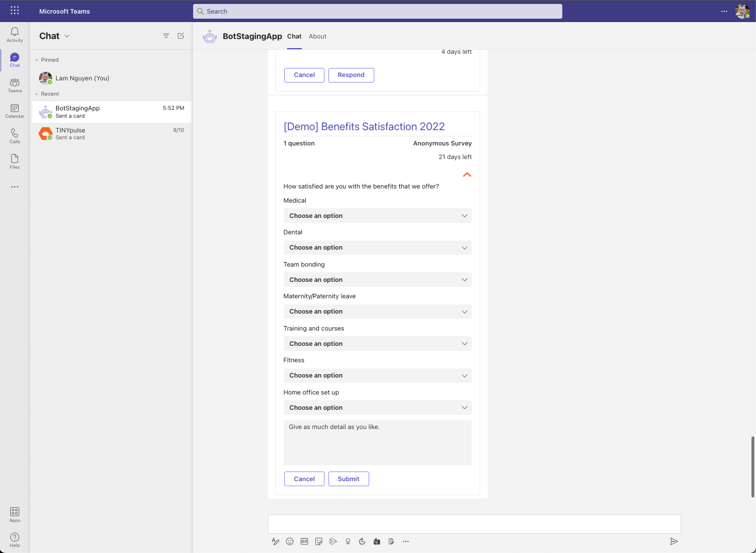Open Help in the left rail
Image resolution: width=756 pixels, height=553 pixels.
tap(15, 540)
